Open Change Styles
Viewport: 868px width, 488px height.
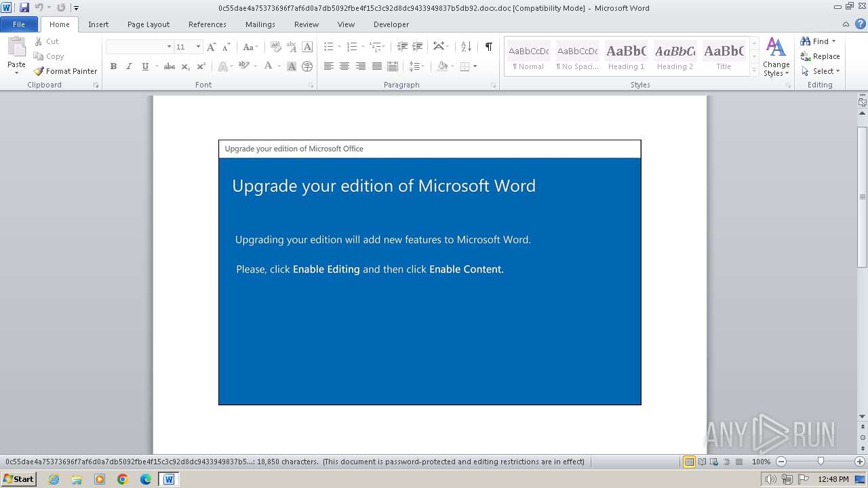click(776, 57)
